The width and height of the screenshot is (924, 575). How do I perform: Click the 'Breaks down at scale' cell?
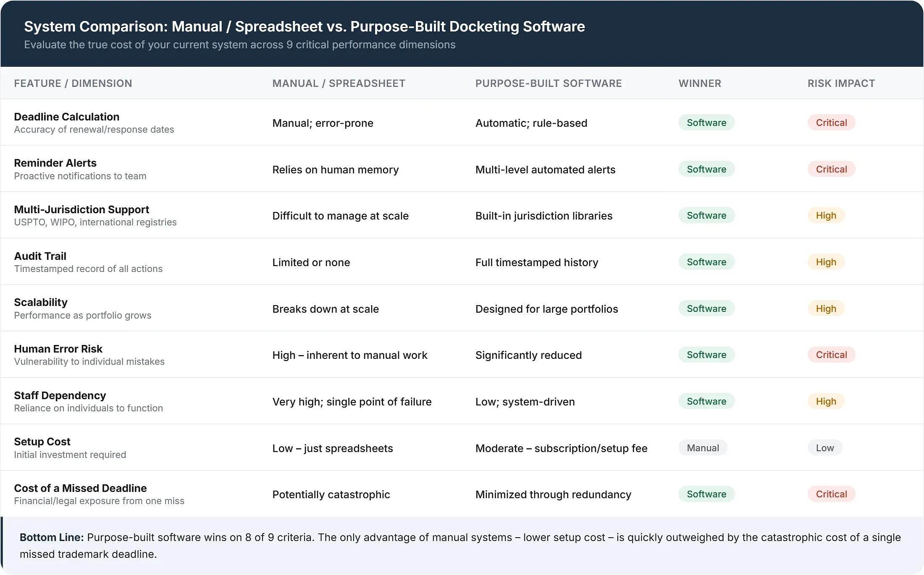pyautogui.click(x=325, y=309)
